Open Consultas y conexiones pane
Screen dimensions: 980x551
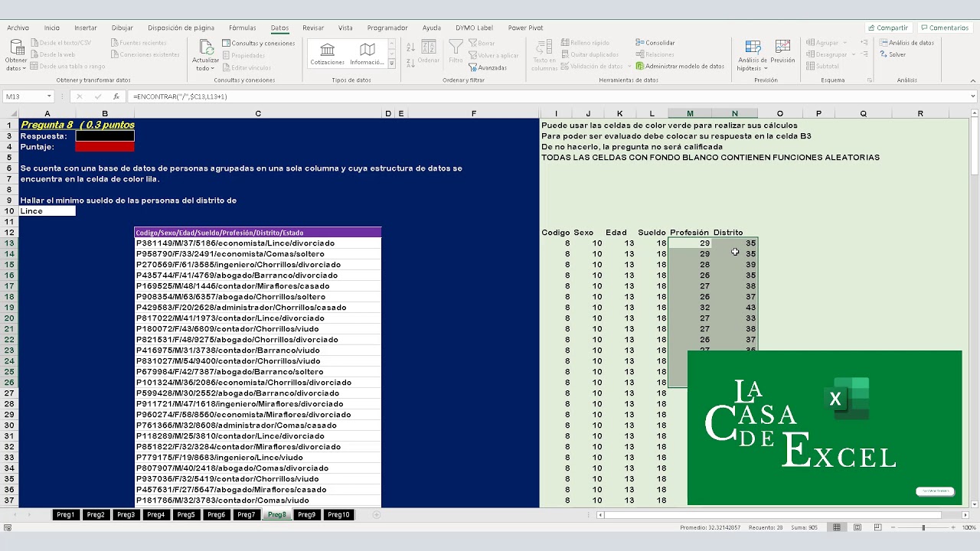coord(259,43)
